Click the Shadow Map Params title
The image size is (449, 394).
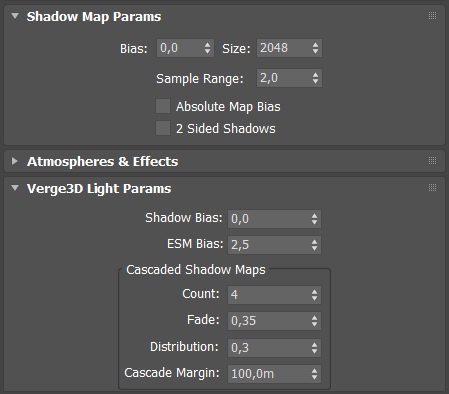94,17
